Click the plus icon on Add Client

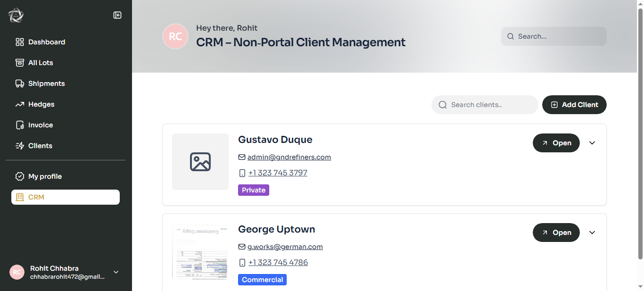click(554, 105)
